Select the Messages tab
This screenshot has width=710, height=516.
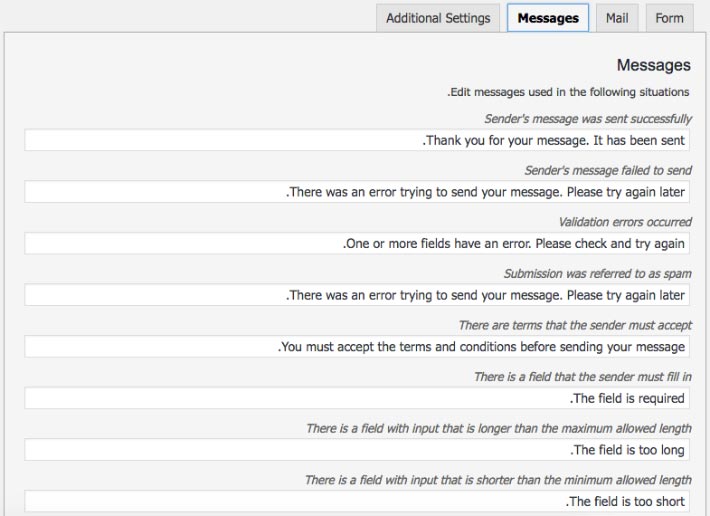[548, 18]
